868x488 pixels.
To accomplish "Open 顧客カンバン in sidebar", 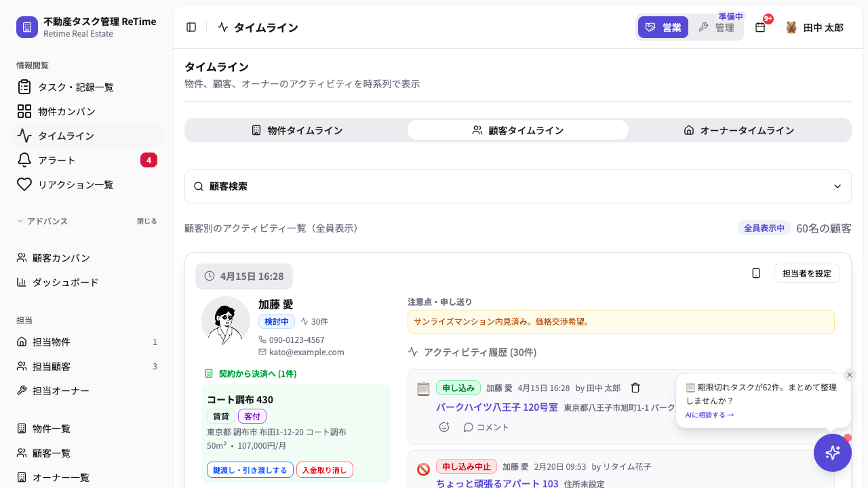I will [x=87, y=258].
